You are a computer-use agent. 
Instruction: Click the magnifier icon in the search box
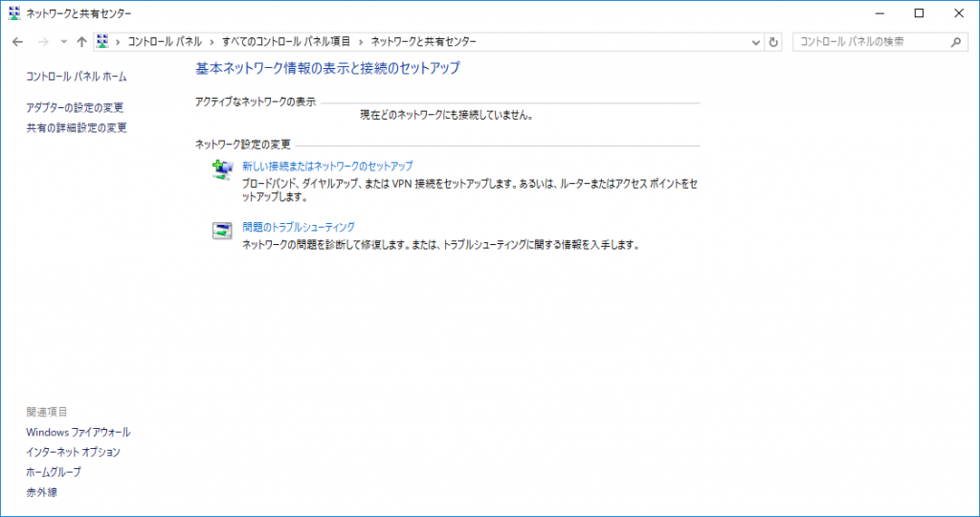point(955,42)
